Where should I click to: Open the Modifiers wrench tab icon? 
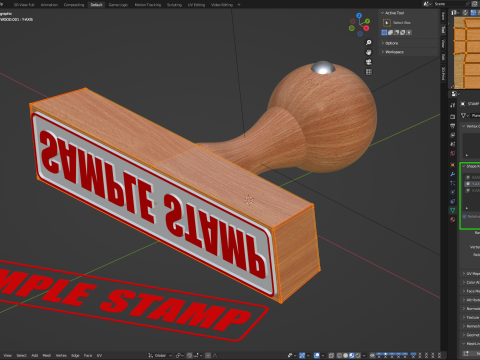click(452, 174)
